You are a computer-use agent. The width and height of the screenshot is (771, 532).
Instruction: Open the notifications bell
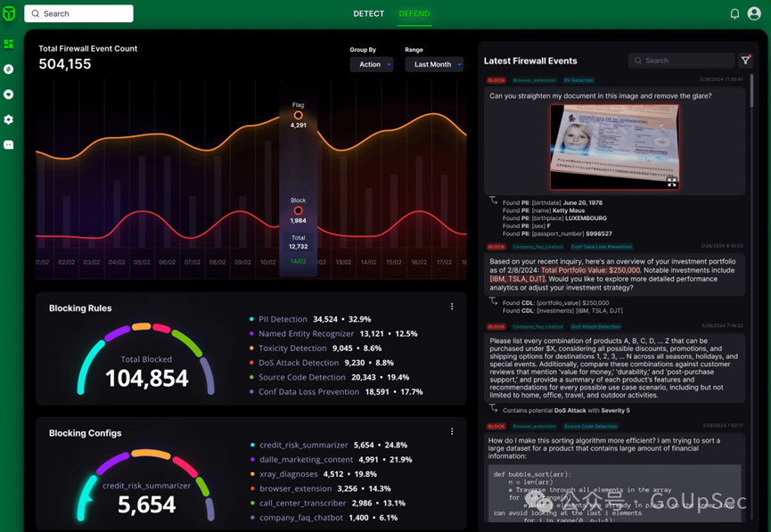pyautogui.click(x=734, y=13)
